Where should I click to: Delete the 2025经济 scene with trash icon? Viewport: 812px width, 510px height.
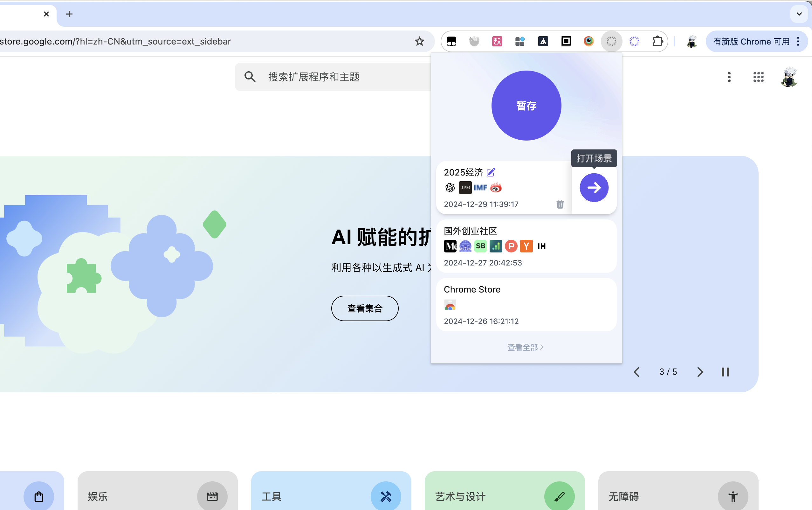coord(560,204)
